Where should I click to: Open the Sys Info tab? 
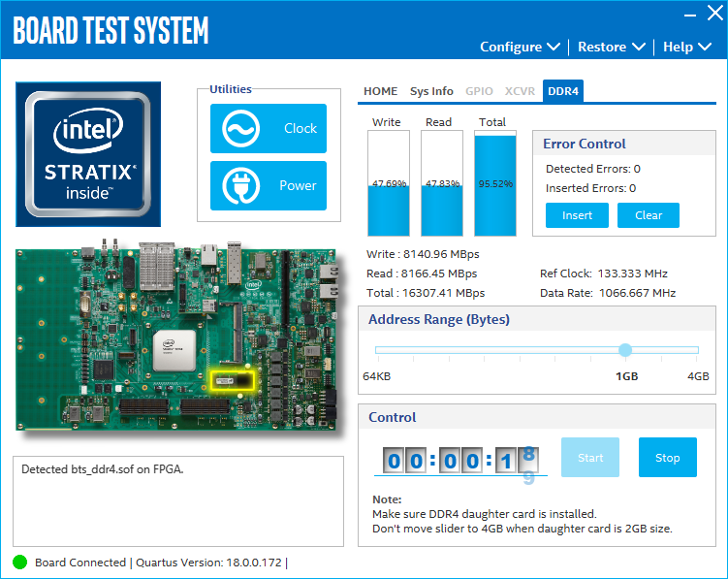[431, 91]
